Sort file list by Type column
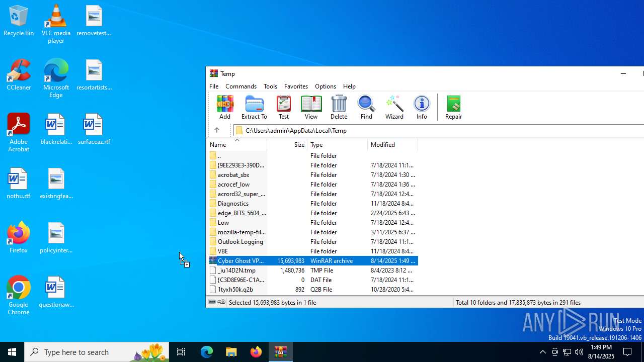 [337, 144]
